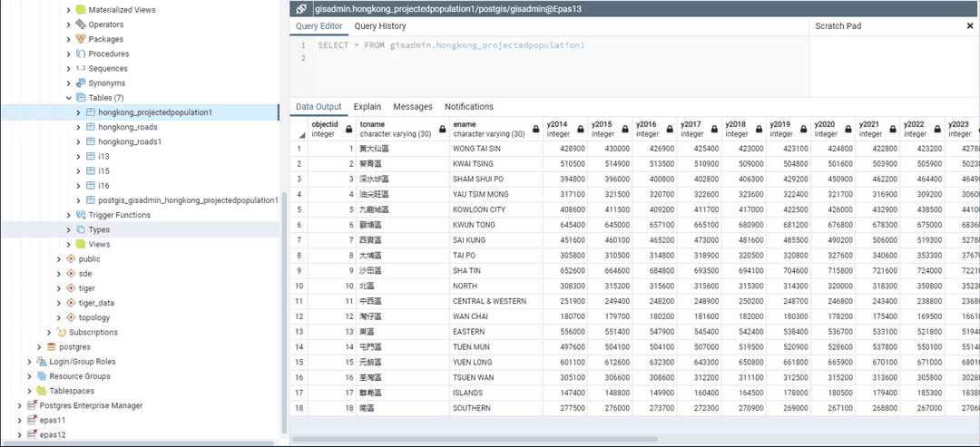
Task: Click the lock icon on tcname column
Action: coord(441,129)
